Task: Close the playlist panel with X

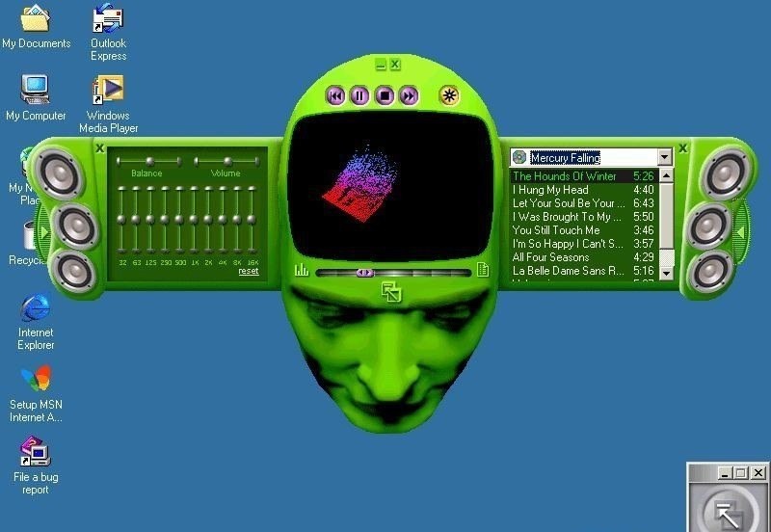Action: (x=682, y=148)
